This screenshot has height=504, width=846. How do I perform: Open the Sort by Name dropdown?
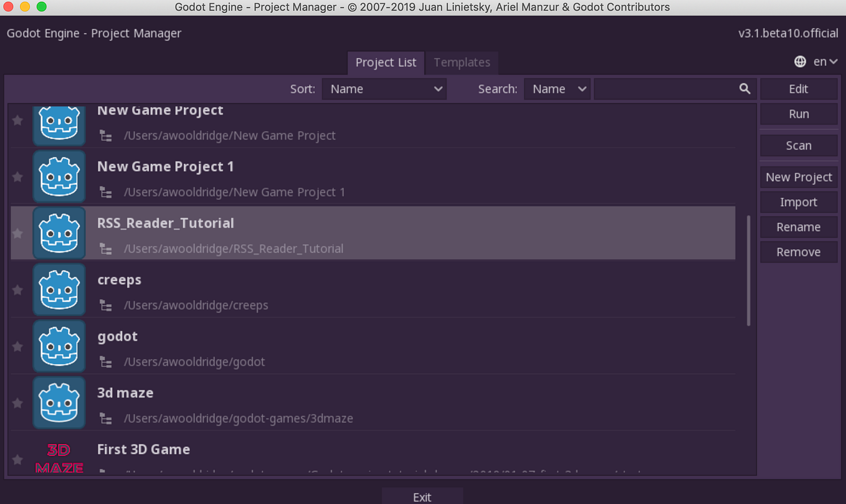[384, 88]
